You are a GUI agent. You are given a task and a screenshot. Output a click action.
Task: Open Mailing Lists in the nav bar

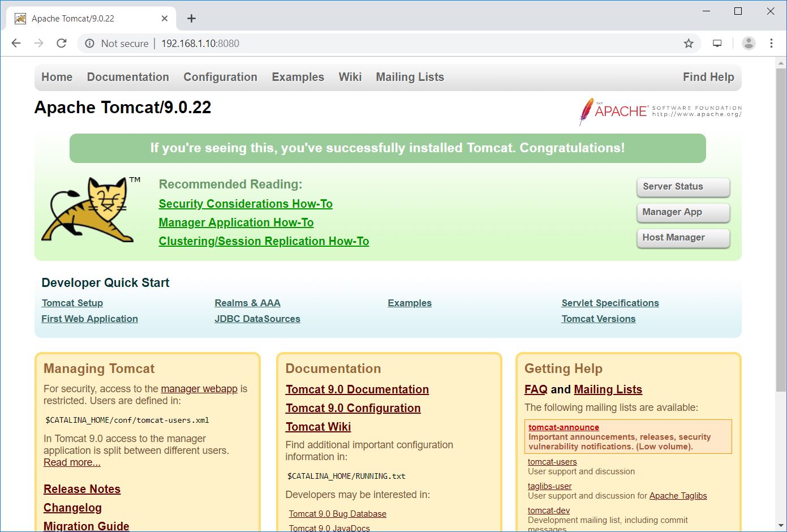(x=410, y=77)
